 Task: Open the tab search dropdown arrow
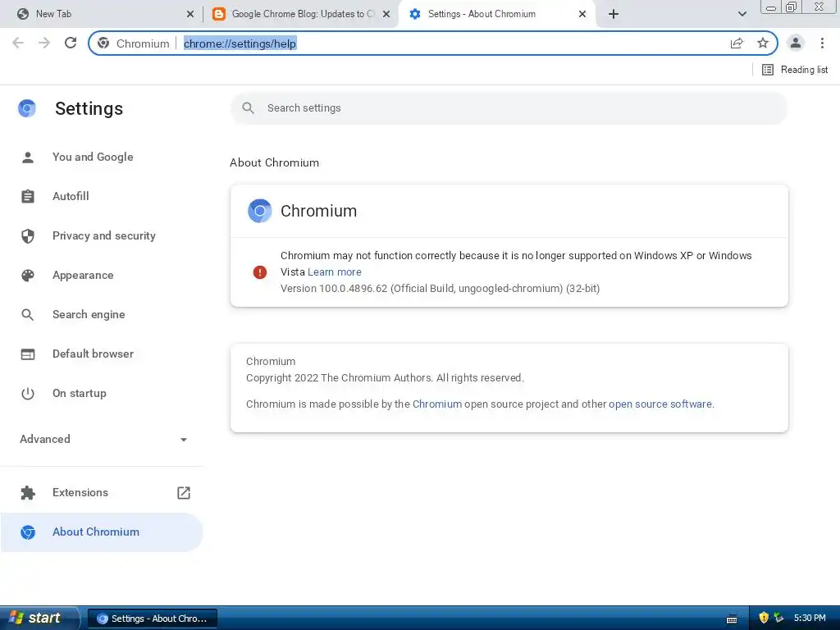point(742,14)
